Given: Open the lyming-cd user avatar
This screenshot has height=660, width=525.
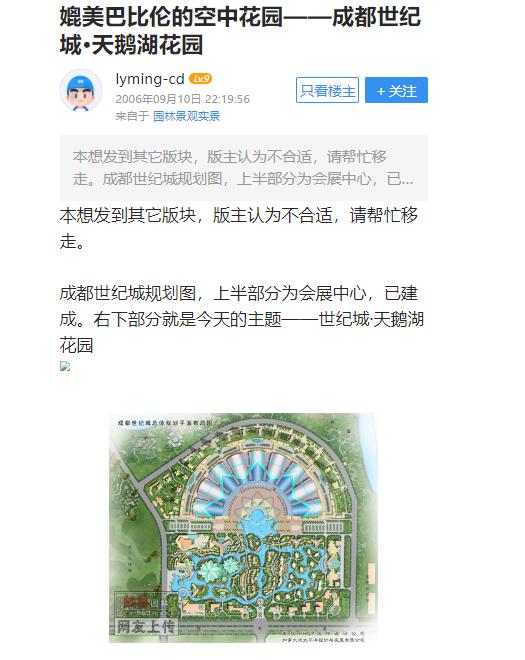Looking at the screenshot, I should (x=81, y=91).
